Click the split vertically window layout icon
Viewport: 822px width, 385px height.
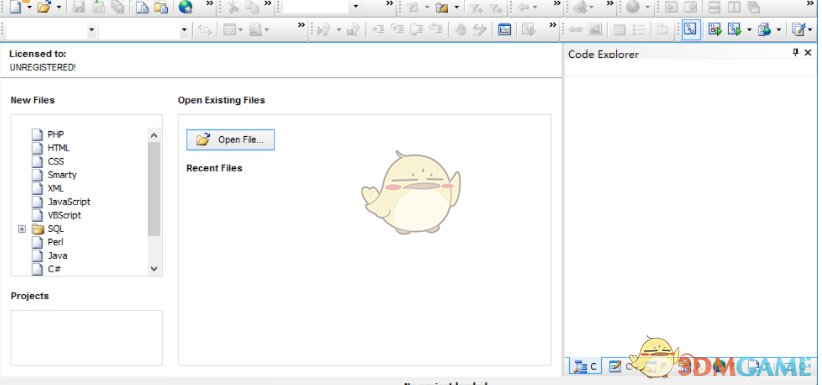(x=734, y=7)
